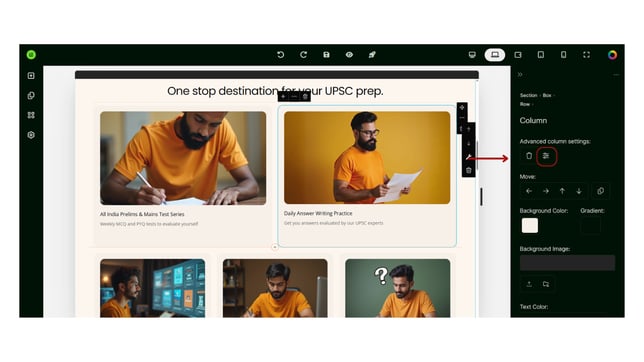This screenshot has width=644, height=362.
Task: Upload a background image
Action: [x=529, y=284]
